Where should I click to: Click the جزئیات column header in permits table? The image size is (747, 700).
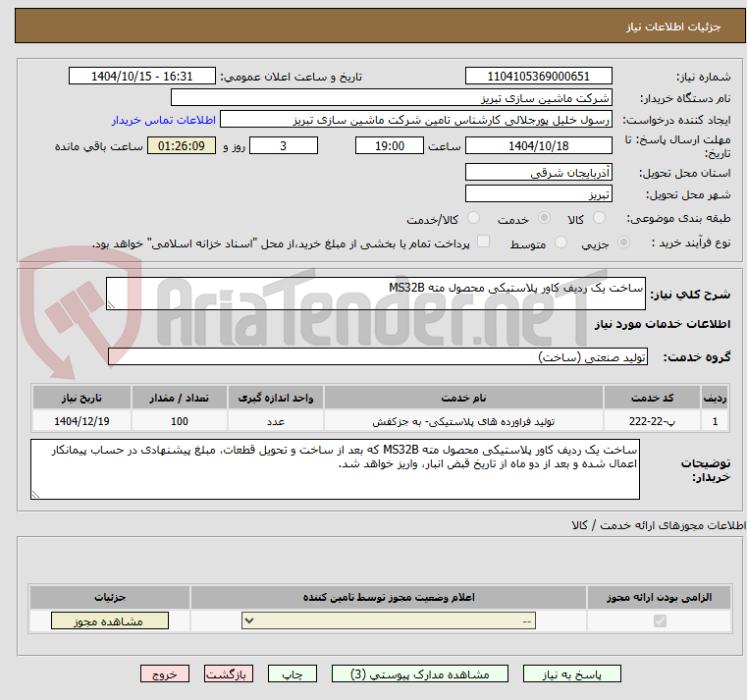point(110,597)
